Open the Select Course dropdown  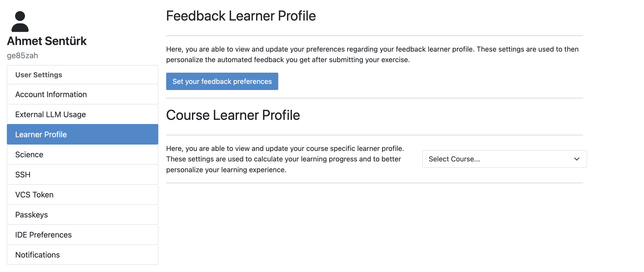coord(500,159)
